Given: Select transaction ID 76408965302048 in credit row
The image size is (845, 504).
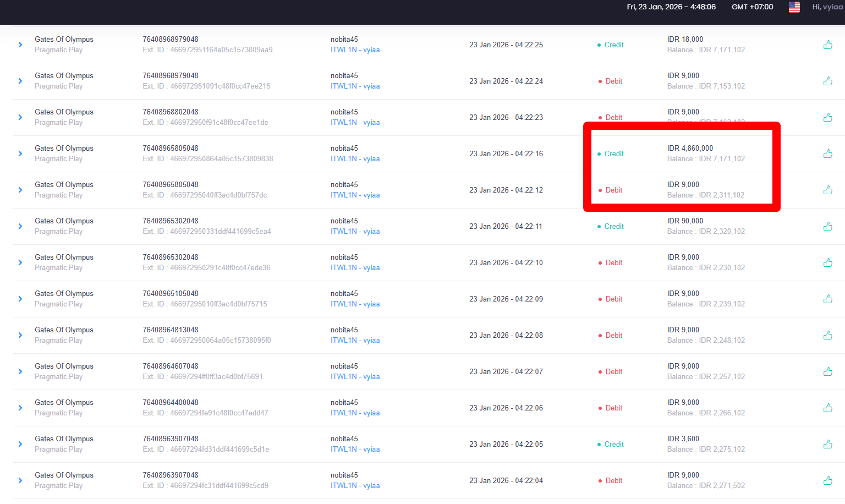Looking at the screenshot, I should tap(171, 221).
